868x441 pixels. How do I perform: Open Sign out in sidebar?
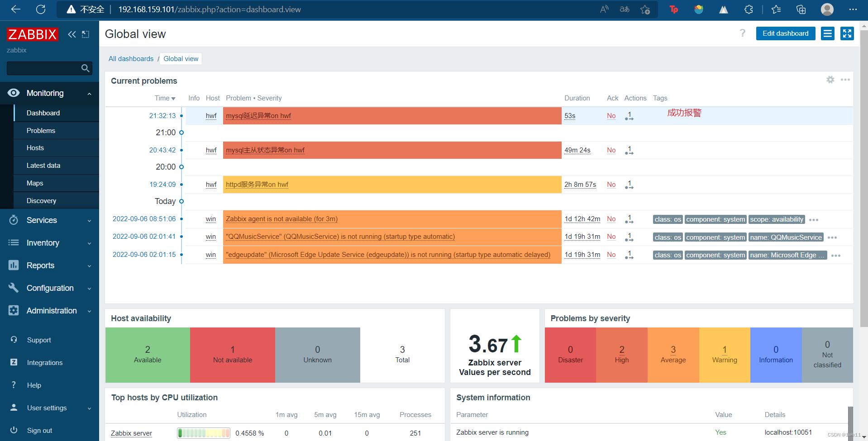click(39, 431)
